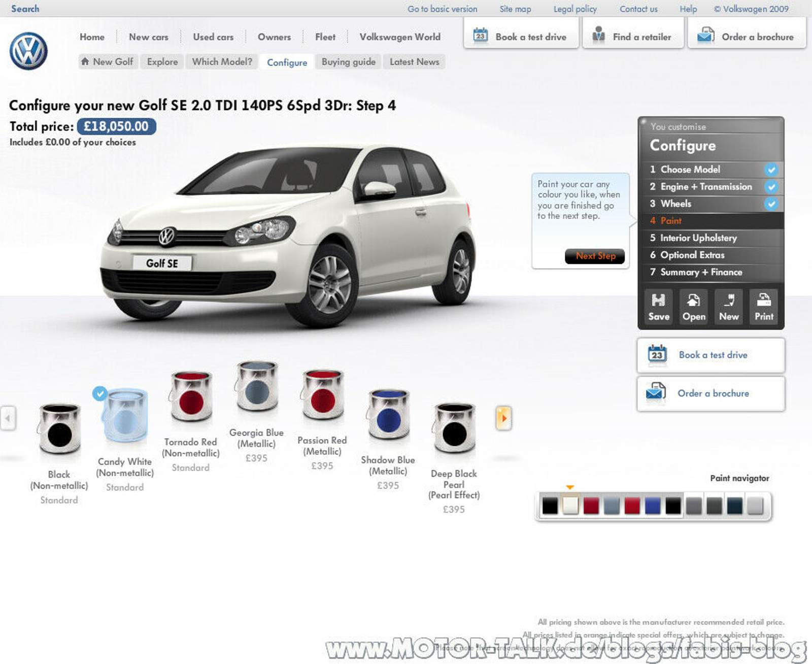Click the sidebar Book a test drive calendar icon
812x664 pixels.
click(657, 354)
